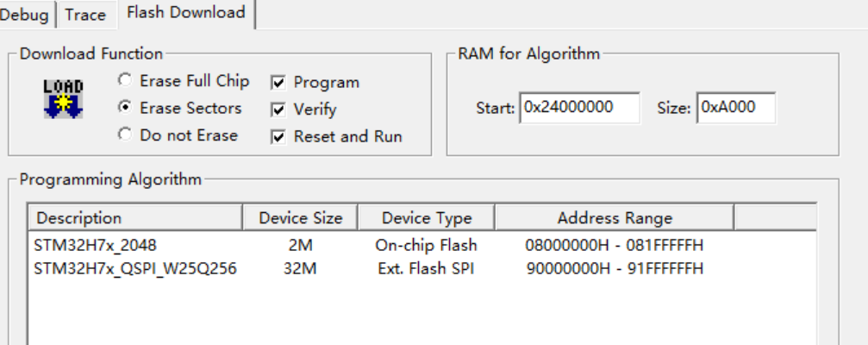Open the Trace tab

[x=86, y=15]
